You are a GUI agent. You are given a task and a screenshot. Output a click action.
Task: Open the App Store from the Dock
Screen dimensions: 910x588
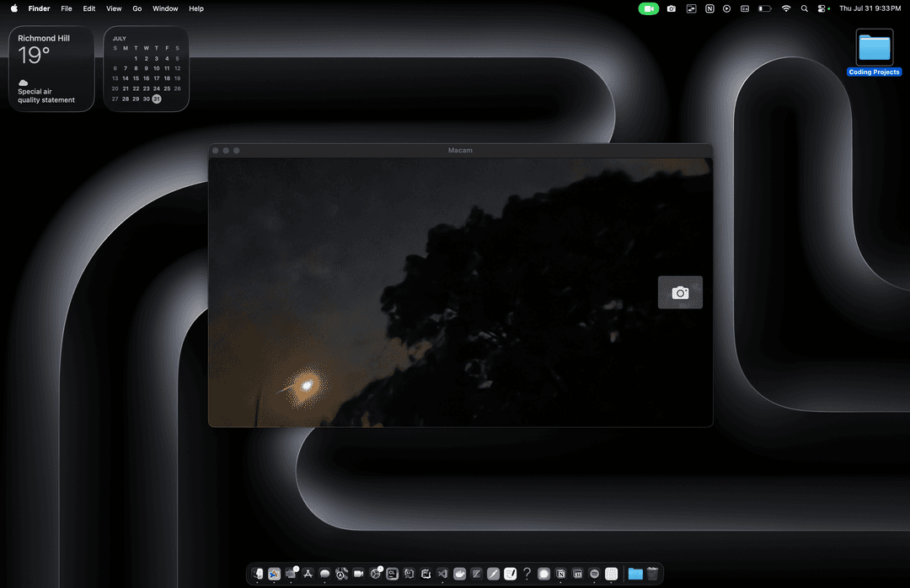tap(308, 574)
